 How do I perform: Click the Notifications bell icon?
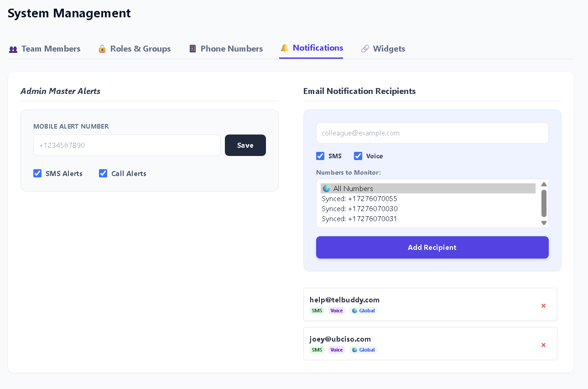coord(285,48)
